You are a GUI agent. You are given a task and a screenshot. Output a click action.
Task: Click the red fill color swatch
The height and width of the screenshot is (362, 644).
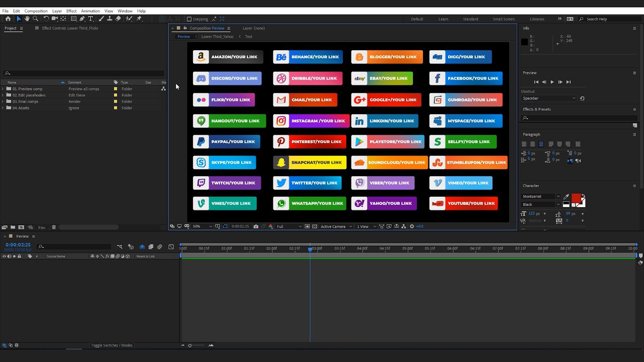[576, 198]
